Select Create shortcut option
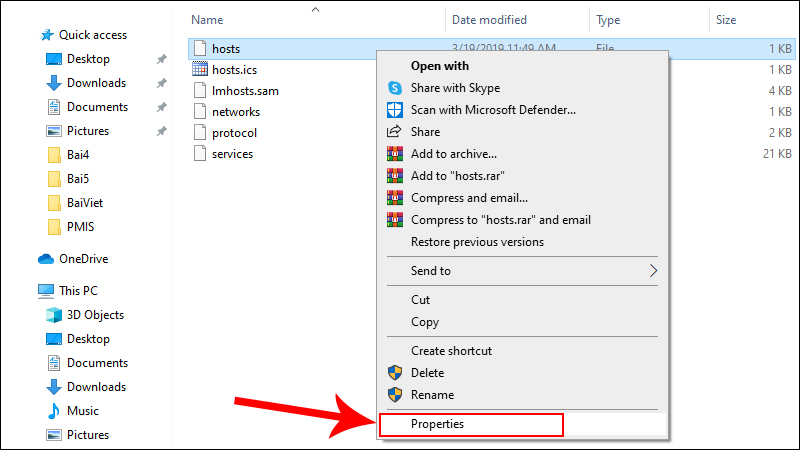800x450 pixels. [x=451, y=351]
